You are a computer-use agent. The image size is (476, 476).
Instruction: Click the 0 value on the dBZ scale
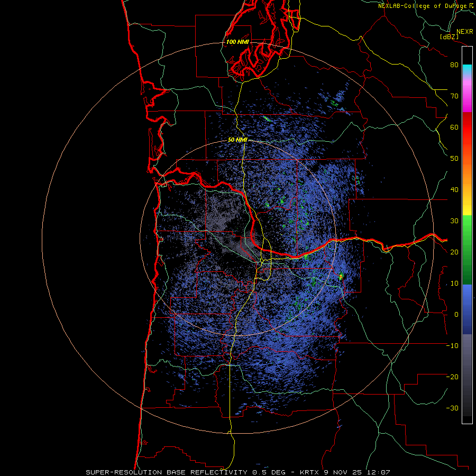(x=456, y=315)
